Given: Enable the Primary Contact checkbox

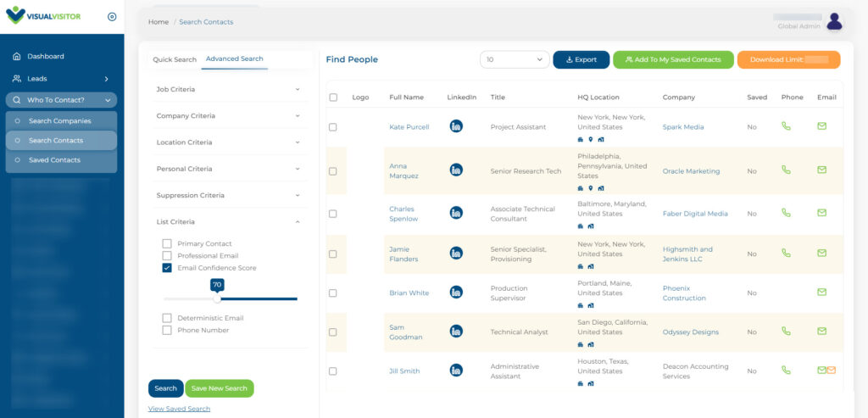Looking at the screenshot, I should coord(167,243).
